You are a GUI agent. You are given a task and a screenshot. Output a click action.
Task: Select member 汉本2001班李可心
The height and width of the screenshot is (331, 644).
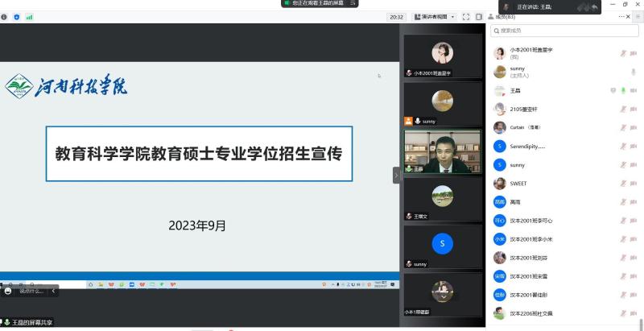tap(564, 221)
